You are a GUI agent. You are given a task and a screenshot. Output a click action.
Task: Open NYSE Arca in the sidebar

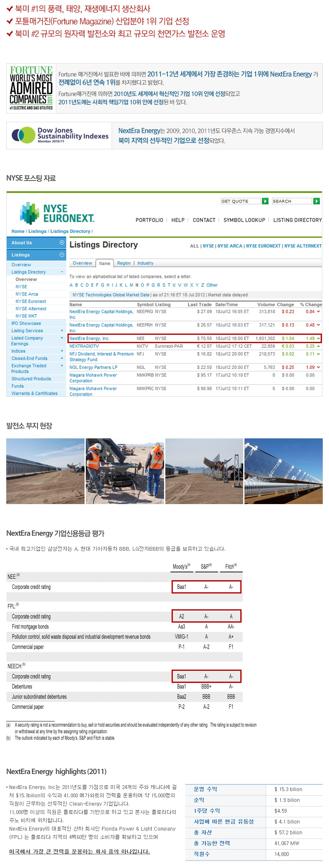(27, 294)
